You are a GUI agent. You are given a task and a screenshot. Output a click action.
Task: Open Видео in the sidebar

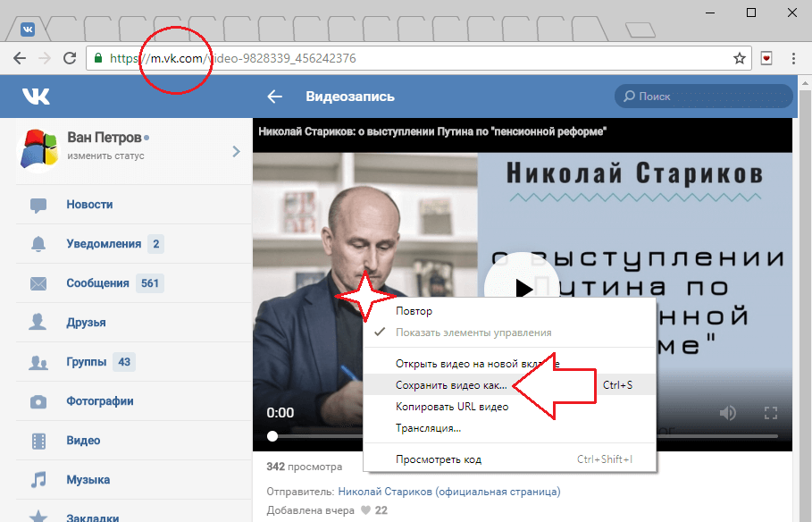tap(134, 441)
